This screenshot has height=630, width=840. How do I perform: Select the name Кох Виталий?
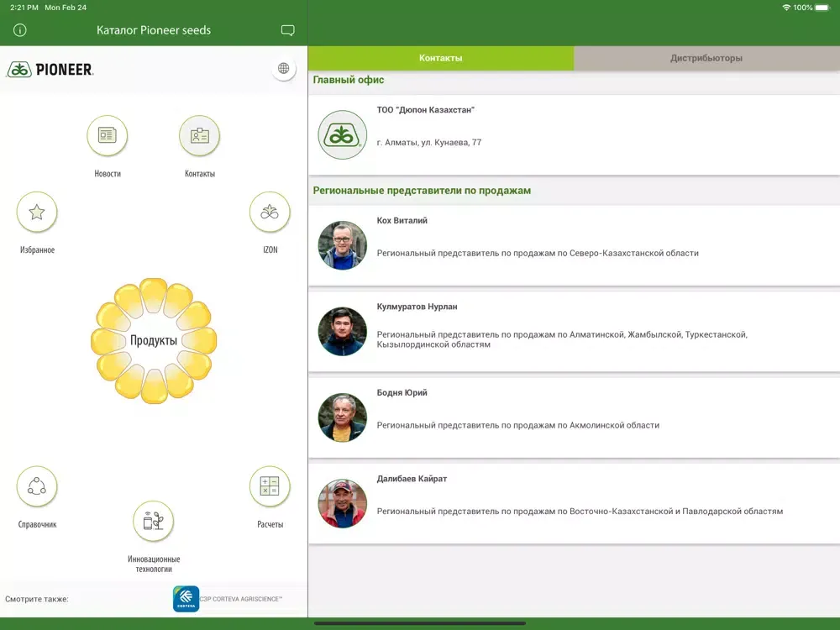402,220
